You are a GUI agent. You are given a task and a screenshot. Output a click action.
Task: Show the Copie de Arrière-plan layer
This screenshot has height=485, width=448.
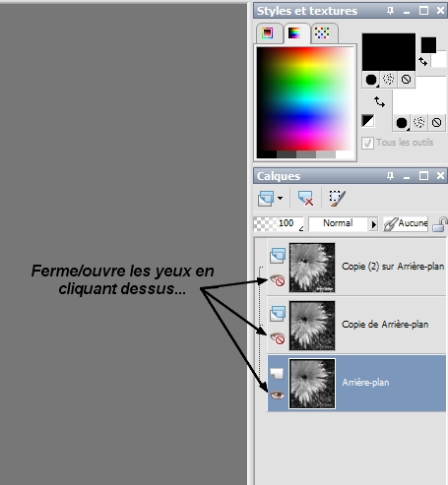[278, 338]
